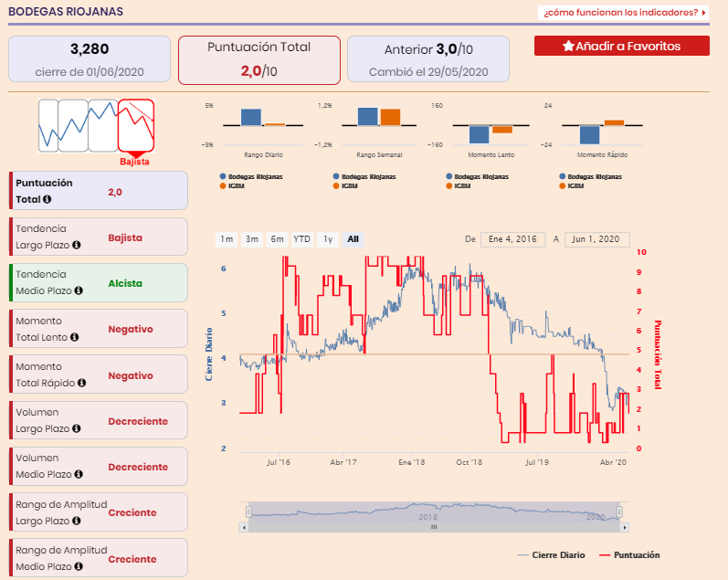Select the All range
728x580 pixels.
point(353,239)
